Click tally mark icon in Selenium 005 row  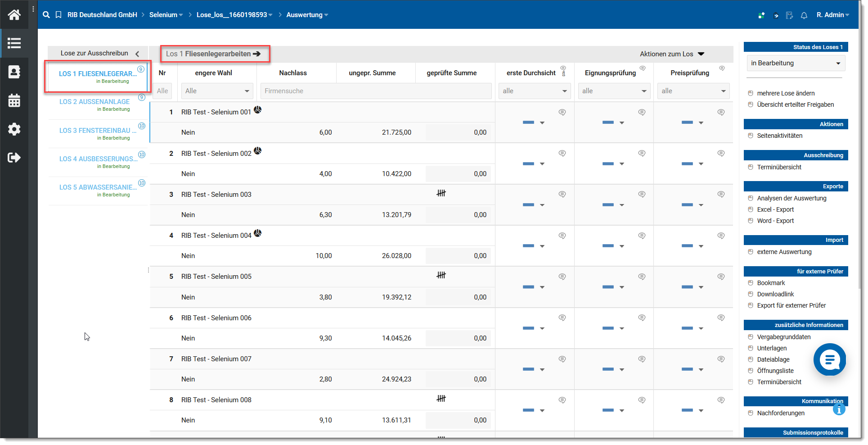(441, 275)
